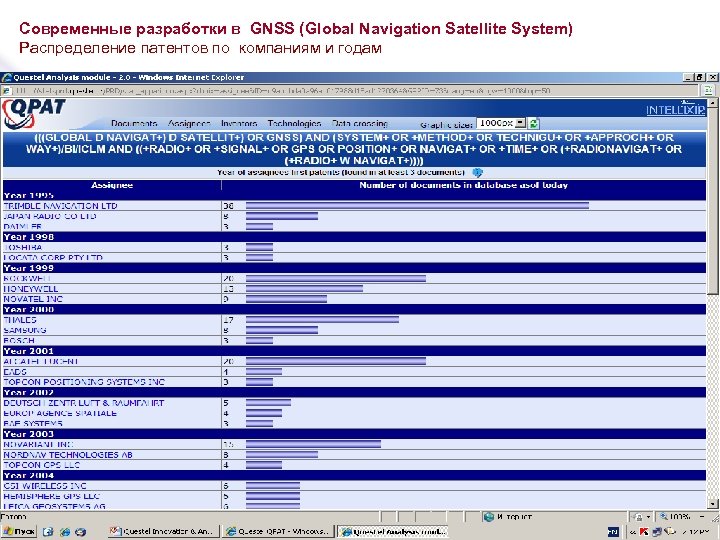Click the Rockwell document count bar
The height and width of the screenshot is (540, 720).
(x=336, y=278)
